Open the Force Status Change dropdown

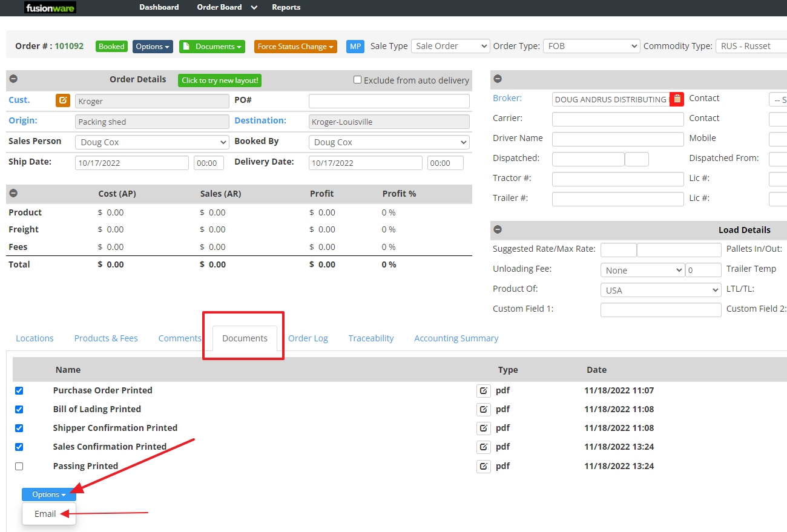point(295,46)
